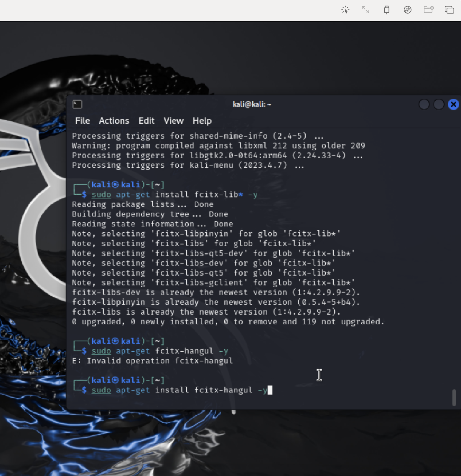This screenshot has width=461, height=476.
Task: Open the Help menu
Action: [x=202, y=121]
